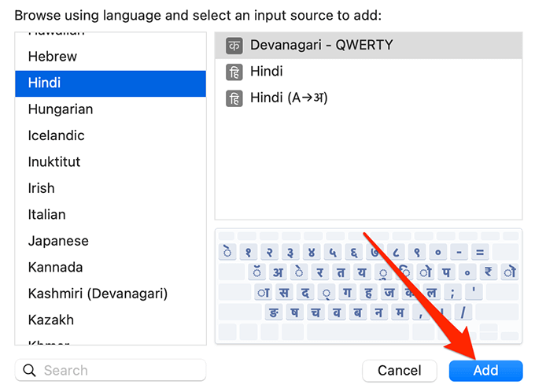This screenshot has height=392, width=535.
Task: Click the magnifying glass search icon
Action: click(30, 371)
